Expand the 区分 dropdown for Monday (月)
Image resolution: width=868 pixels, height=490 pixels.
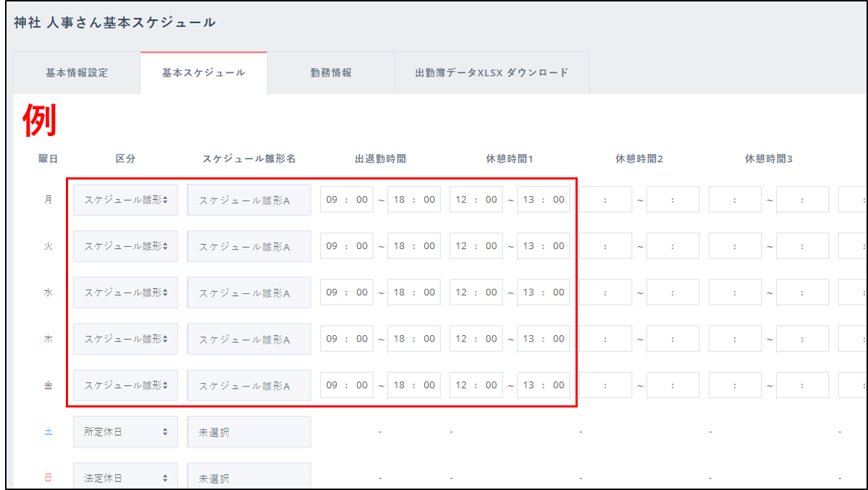(125, 200)
